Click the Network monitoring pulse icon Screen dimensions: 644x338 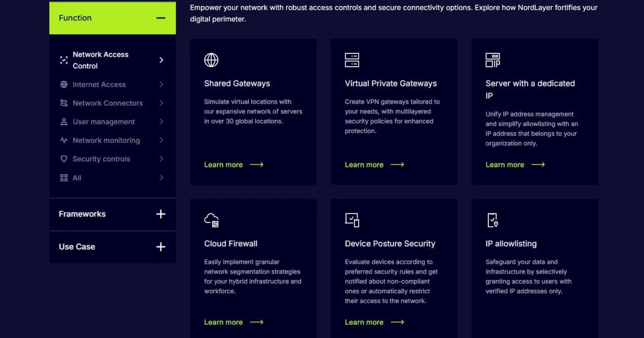coord(64,140)
